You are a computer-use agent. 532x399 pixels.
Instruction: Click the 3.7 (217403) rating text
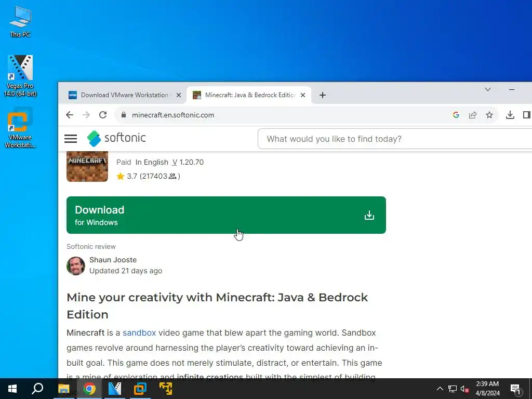click(153, 176)
